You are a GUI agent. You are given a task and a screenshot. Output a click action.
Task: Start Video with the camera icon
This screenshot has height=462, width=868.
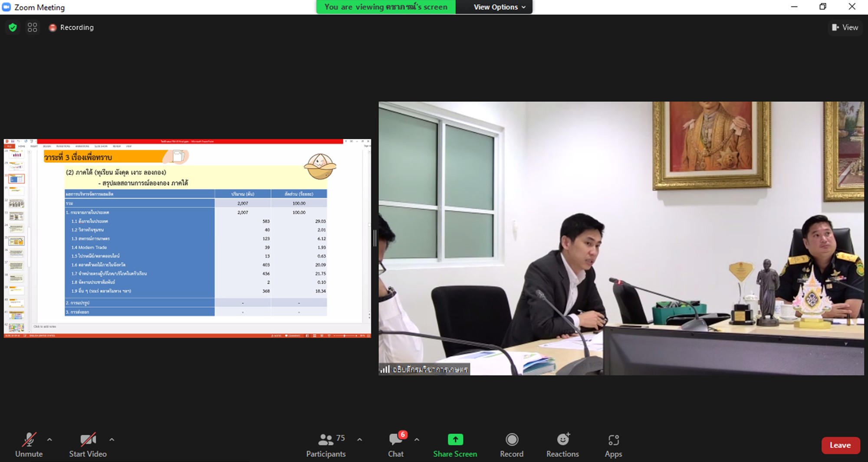coord(88,445)
